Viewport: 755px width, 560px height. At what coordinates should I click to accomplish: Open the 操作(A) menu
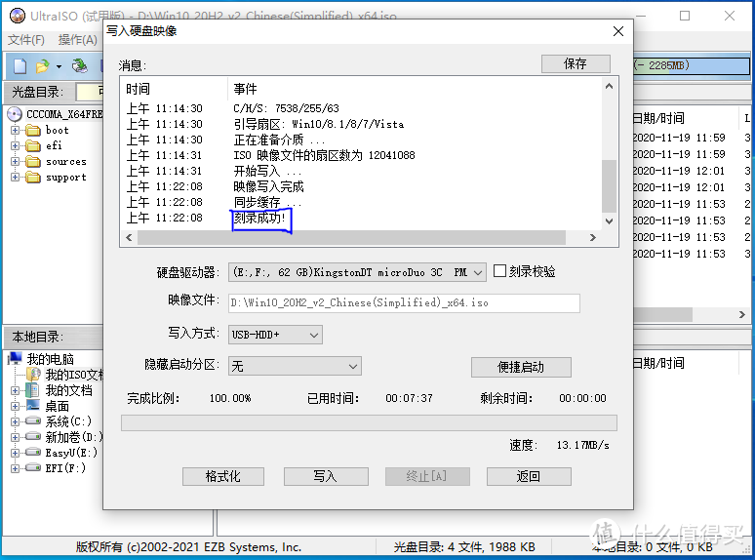pyautogui.click(x=77, y=39)
